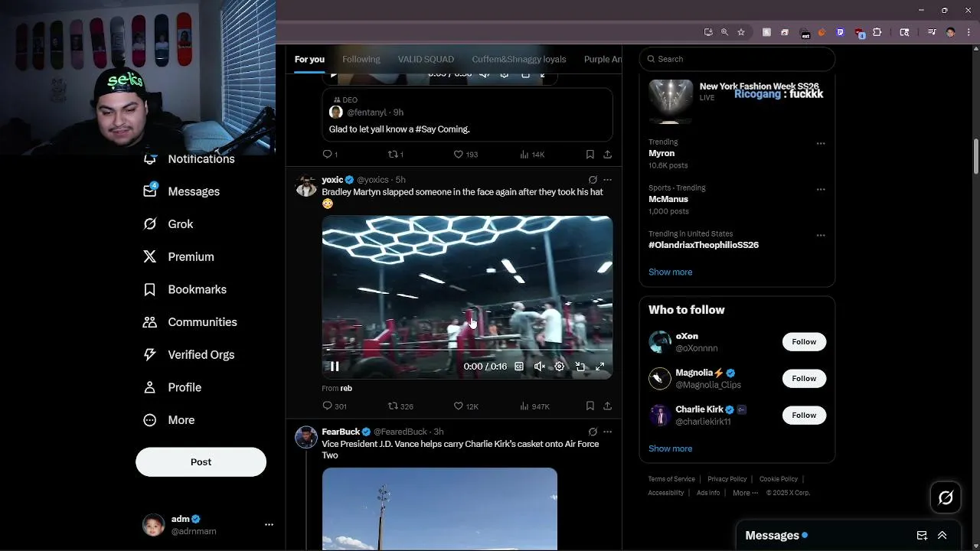Screen dimensions: 980x551
Task: Unmute the Bradley Martyn video
Action: (539, 367)
